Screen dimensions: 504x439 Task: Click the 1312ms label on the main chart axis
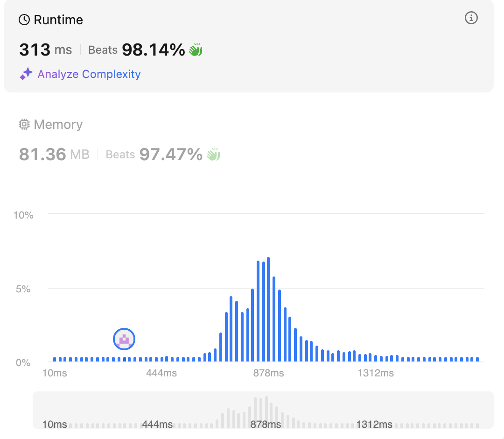[376, 373]
